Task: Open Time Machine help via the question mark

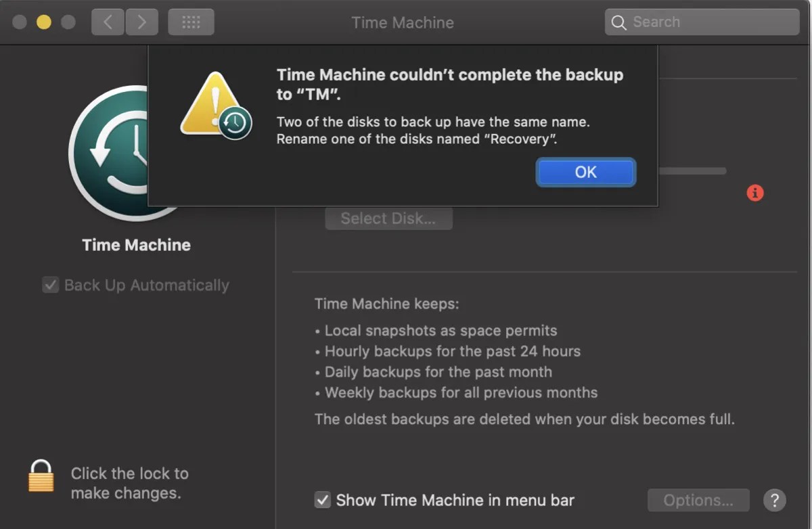Action: pos(775,501)
